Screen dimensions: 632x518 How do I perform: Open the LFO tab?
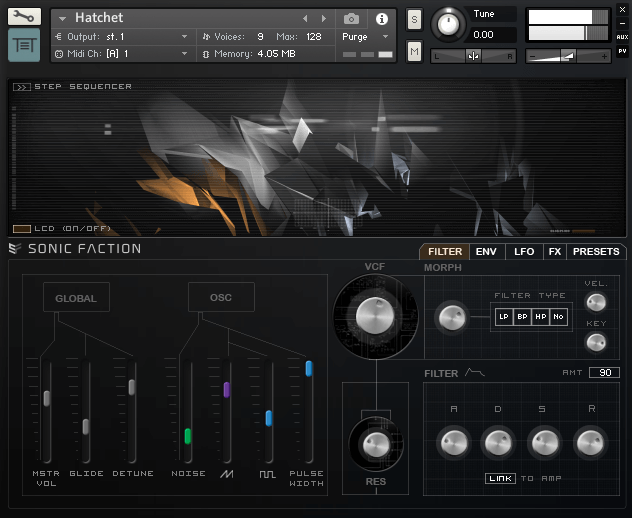click(x=524, y=252)
